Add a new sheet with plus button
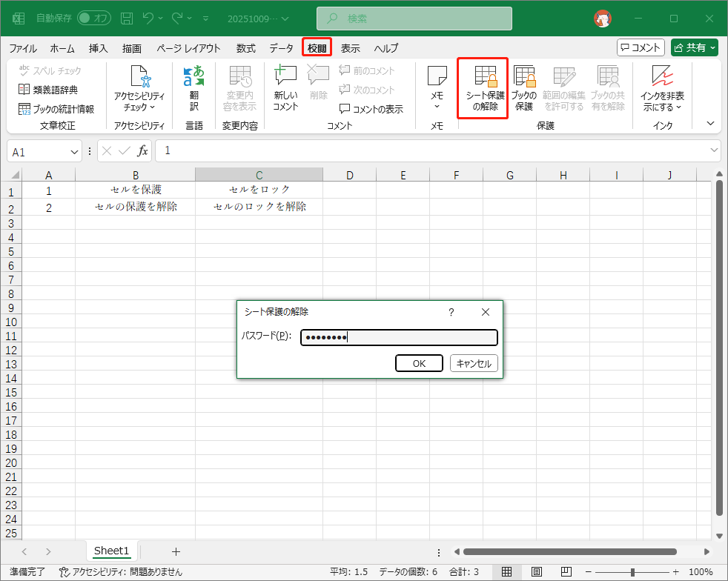The width and height of the screenshot is (728, 581). click(176, 551)
